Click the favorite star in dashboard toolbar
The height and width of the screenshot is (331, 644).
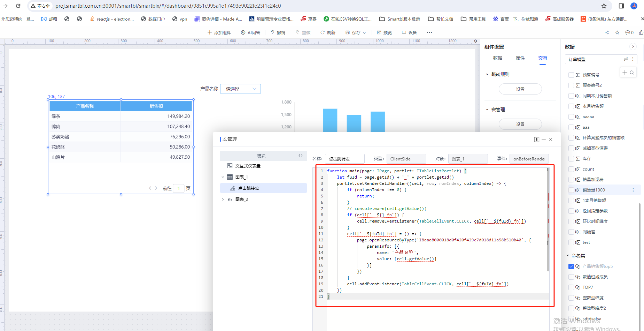click(x=617, y=32)
